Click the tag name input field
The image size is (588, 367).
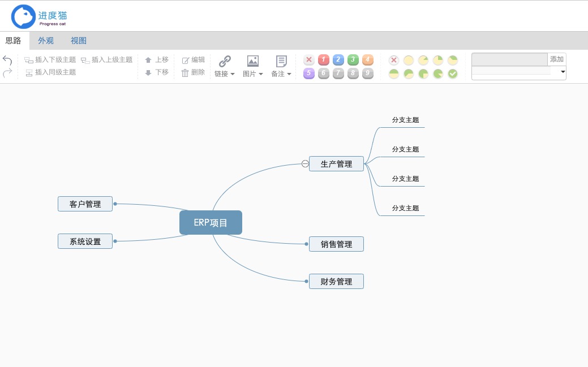coord(510,59)
